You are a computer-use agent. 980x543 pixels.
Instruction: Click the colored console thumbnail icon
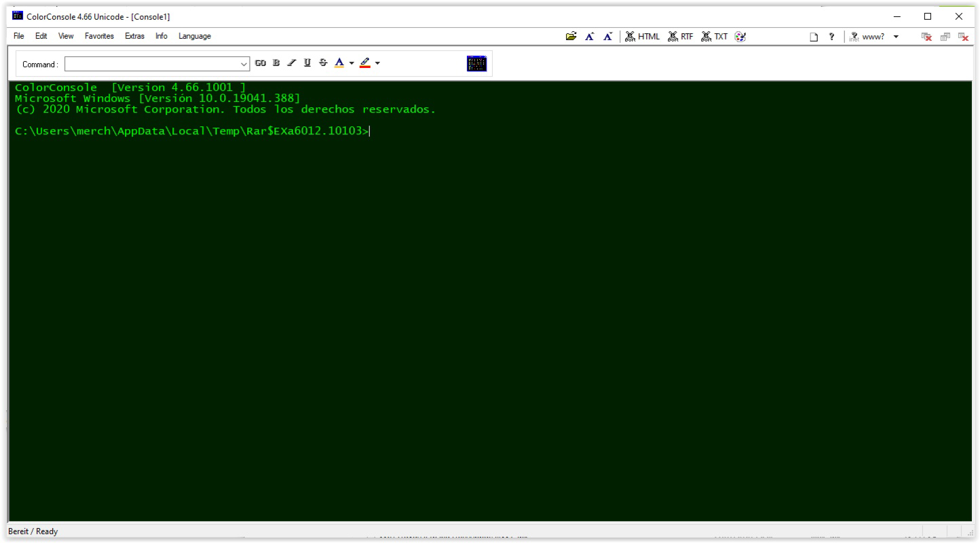[477, 64]
